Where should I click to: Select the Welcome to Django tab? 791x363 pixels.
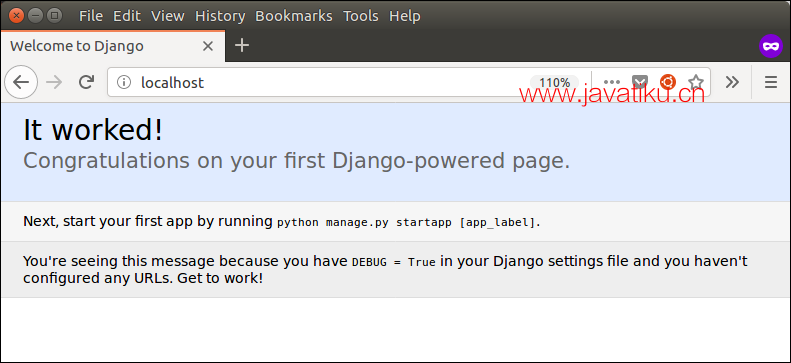(113, 46)
